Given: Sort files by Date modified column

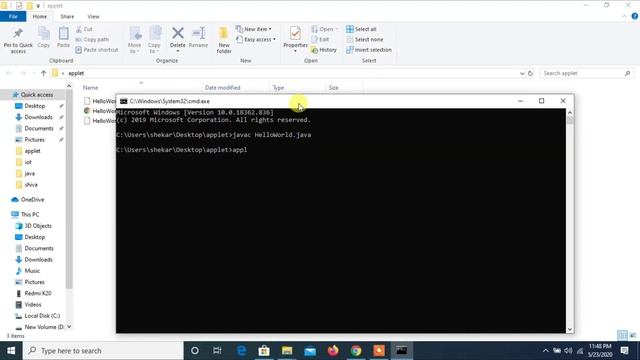Looking at the screenshot, I should 223,87.
